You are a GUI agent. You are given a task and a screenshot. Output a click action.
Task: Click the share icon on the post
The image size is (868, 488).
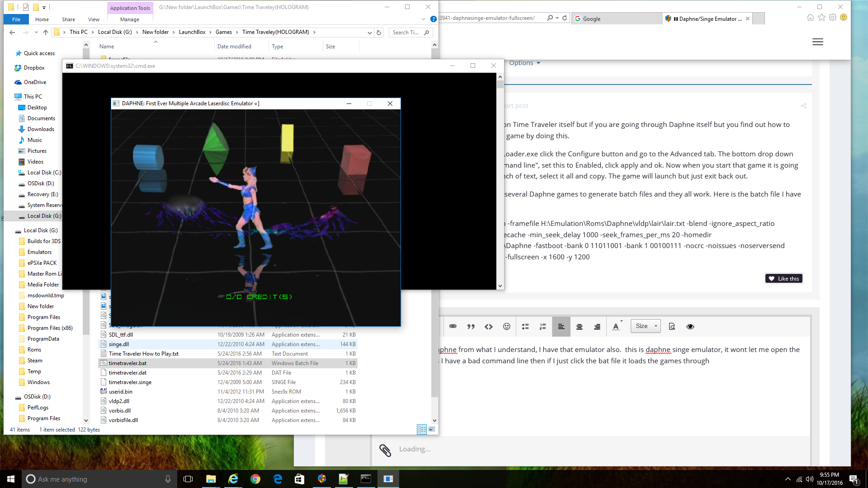(803, 105)
